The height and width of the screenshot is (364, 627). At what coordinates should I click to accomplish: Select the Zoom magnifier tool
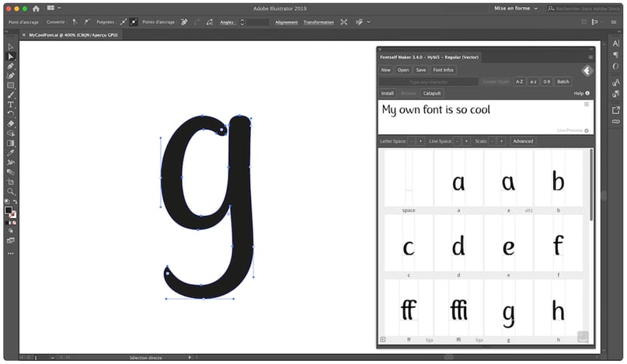point(11,191)
